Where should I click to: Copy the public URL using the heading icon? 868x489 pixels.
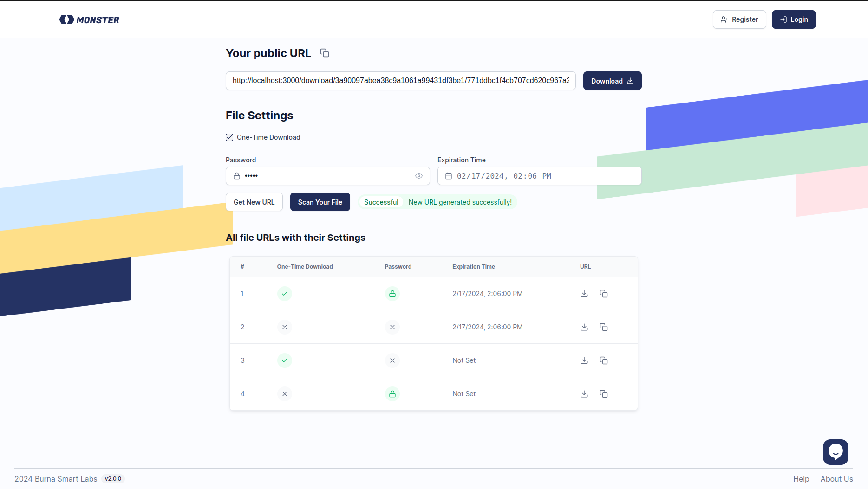[x=325, y=53]
